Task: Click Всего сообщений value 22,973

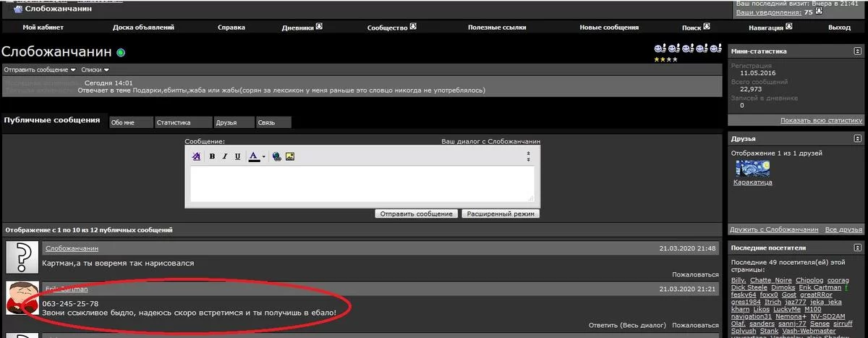Action: (x=751, y=89)
